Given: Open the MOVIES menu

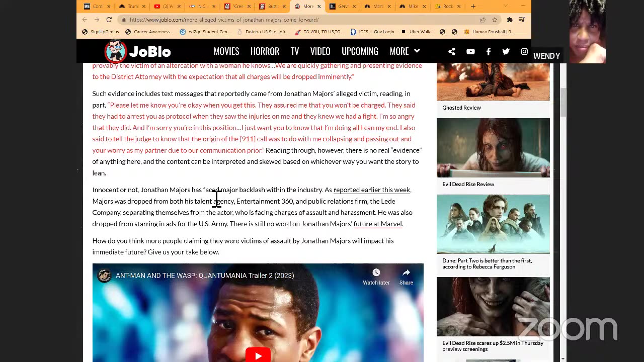Looking at the screenshot, I should click(226, 51).
